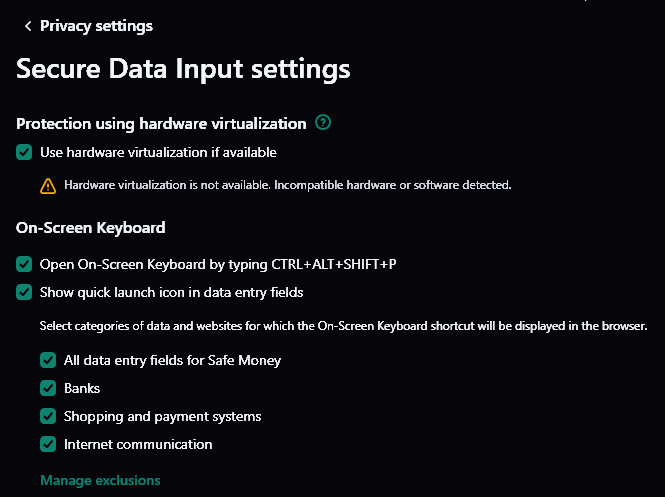Click the back chevron arrow icon
The image size is (665, 497).
[27, 26]
